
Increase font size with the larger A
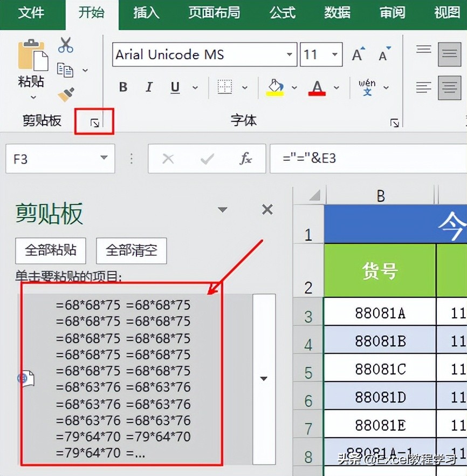point(359,54)
